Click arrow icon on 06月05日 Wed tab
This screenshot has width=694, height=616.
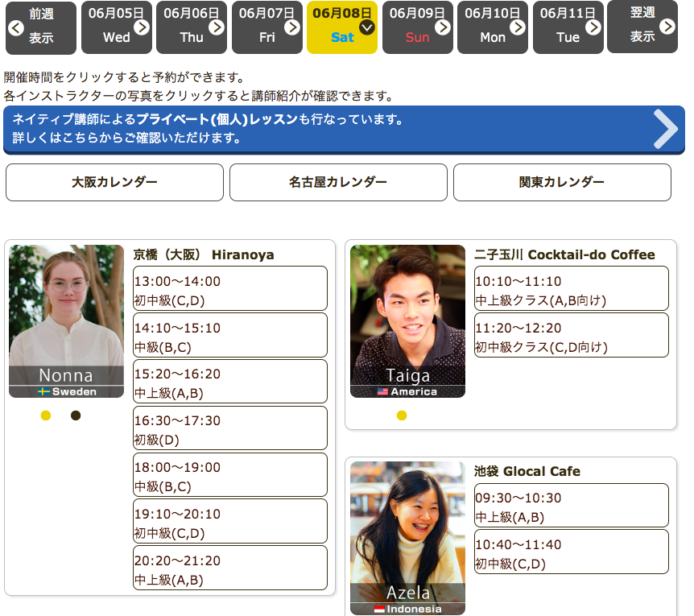pos(142,27)
